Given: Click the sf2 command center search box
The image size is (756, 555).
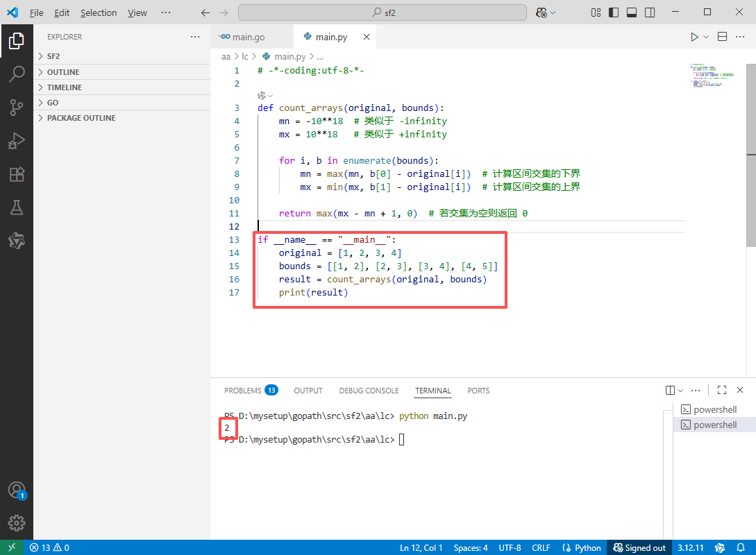Looking at the screenshot, I should click(x=383, y=12).
